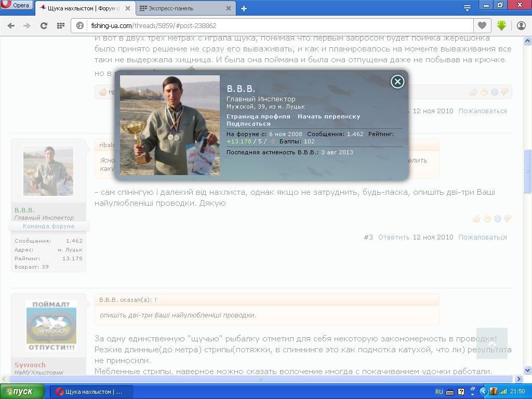
Task: Open the user account icon in toolbar
Action: [x=521, y=25]
